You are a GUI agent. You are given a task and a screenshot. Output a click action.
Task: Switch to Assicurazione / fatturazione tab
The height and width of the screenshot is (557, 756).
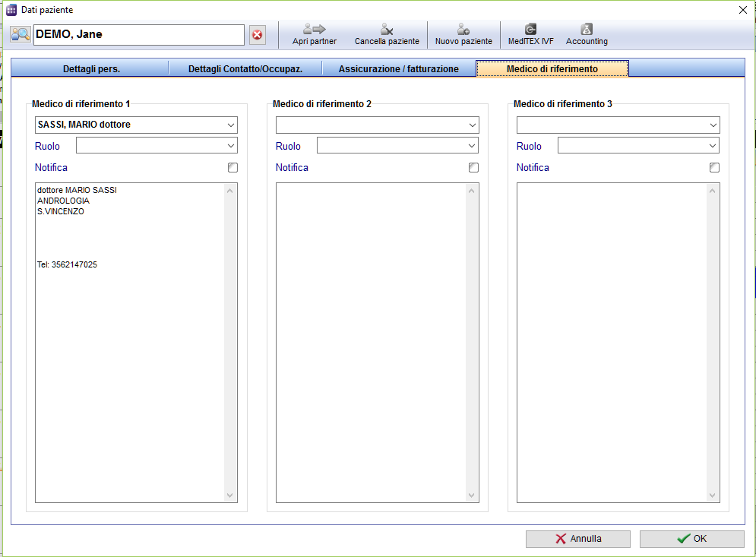point(398,68)
